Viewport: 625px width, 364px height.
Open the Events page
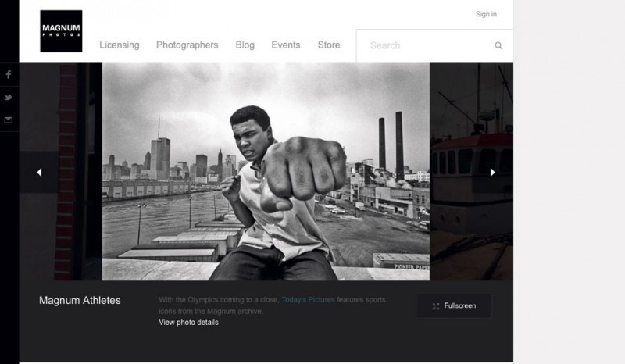click(286, 45)
